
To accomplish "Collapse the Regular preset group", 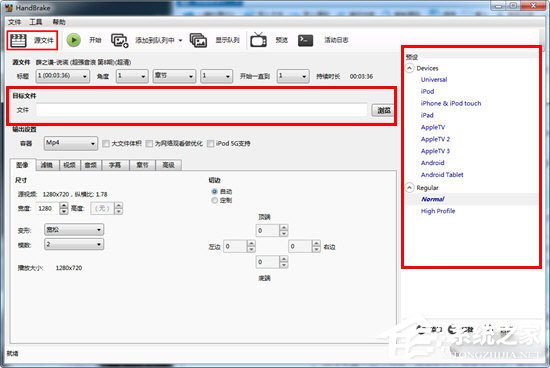I will point(409,188).
